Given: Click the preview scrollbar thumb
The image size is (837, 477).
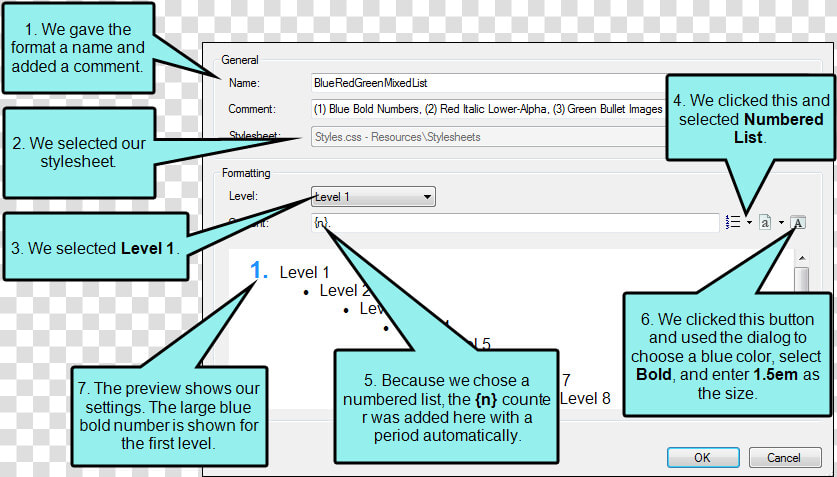Looking at the screenshot, I should click(802, 280).
